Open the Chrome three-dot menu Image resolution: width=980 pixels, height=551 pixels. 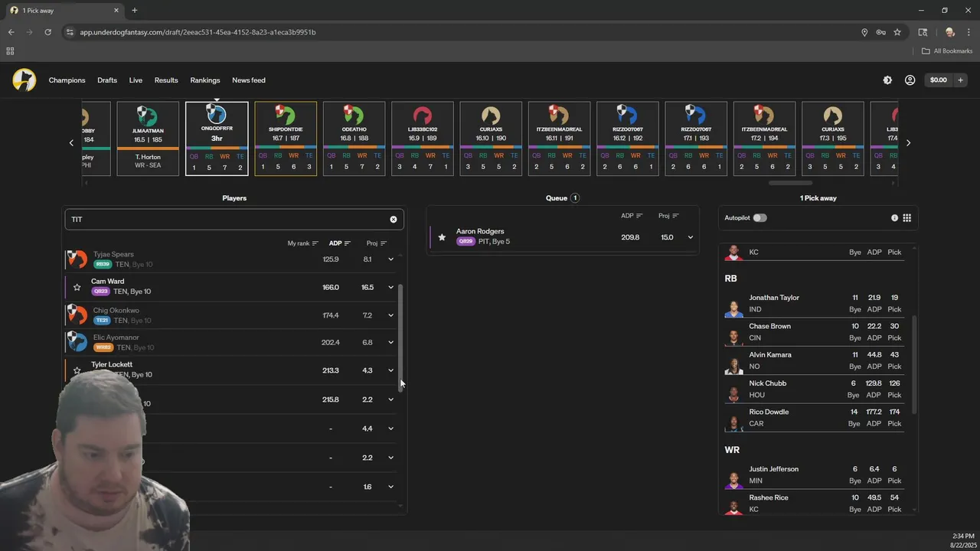pos(967,32)
